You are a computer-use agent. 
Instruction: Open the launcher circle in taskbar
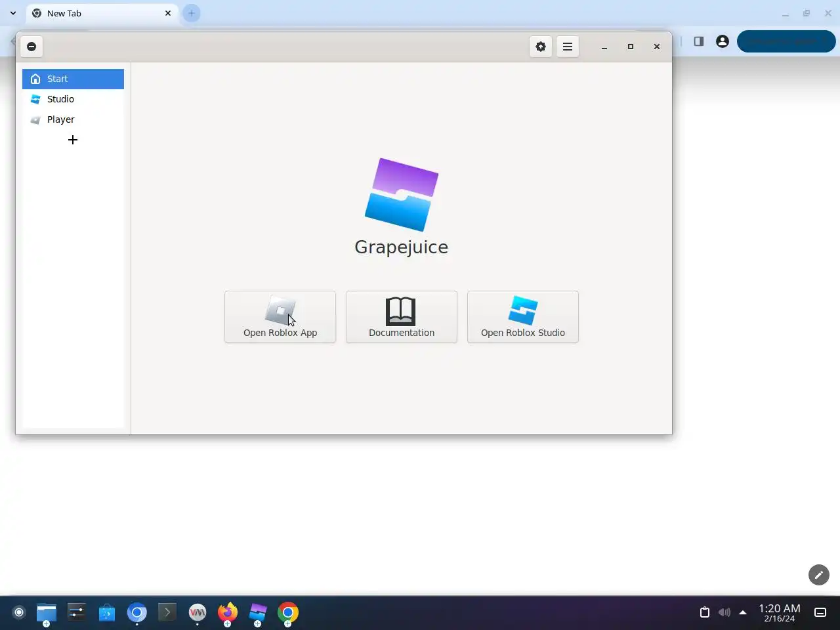[19, 612]
